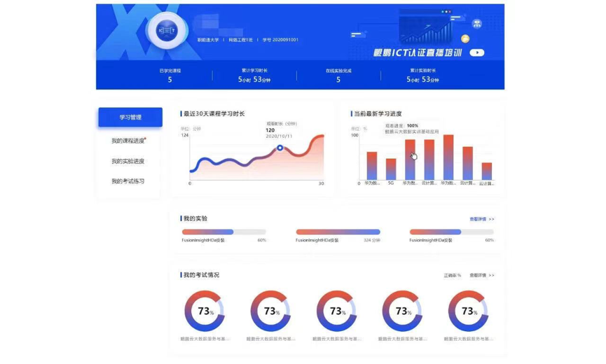Click the full progress bar marked 324 分钟
This screenshot has width=606, height=364.
point(338,232)
